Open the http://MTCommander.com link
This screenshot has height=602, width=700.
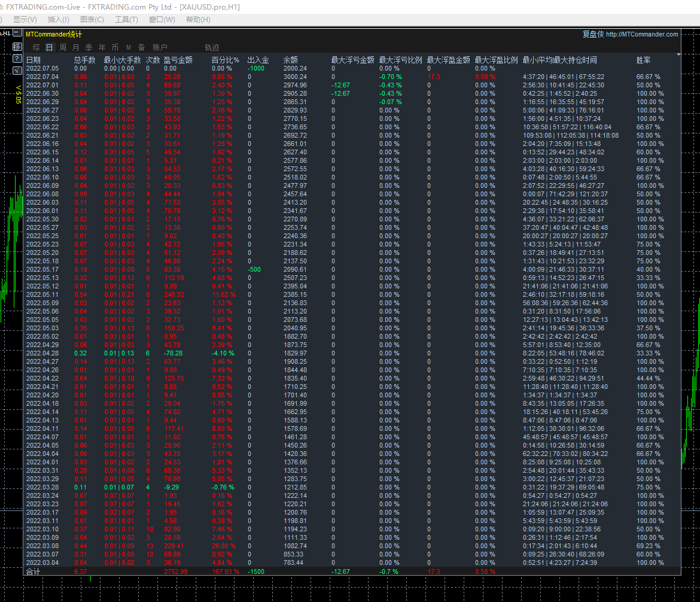642,34
